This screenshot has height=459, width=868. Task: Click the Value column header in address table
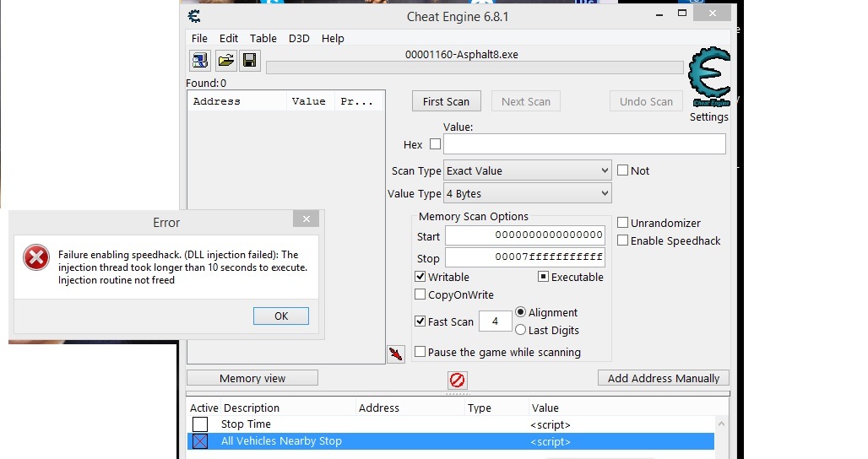pyautogui.click(x=545, y=408)
